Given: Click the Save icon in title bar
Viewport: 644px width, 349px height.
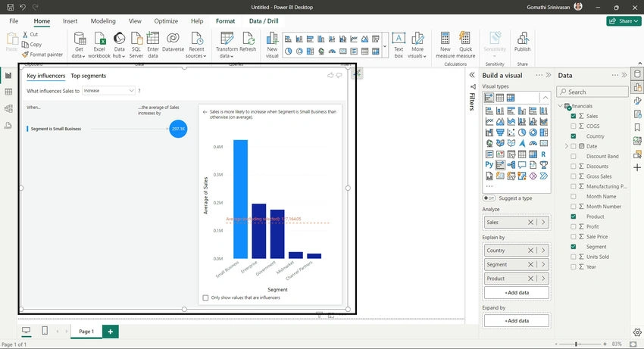Looking at the screenshot, I should pyautogui.click(x=11, y=7).
